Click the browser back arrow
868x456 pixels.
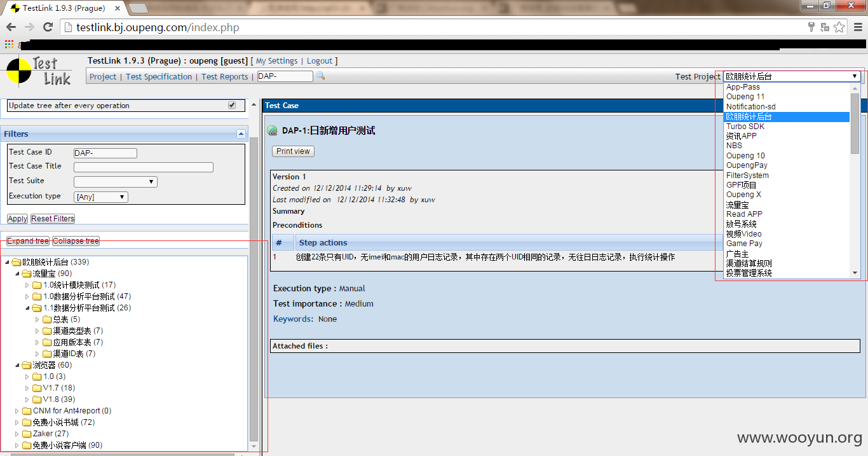coord(11,27)
